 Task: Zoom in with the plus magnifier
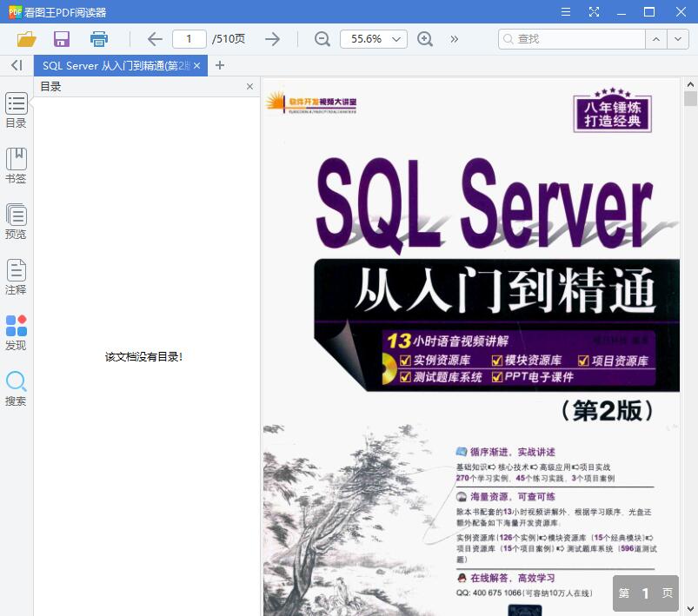(425, 39)
